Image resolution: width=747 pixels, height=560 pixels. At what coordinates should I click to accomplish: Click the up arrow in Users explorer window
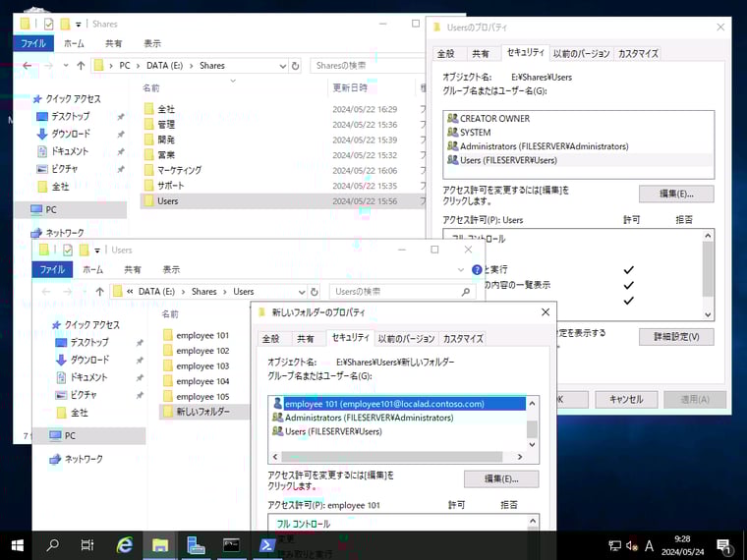(99, 292)
